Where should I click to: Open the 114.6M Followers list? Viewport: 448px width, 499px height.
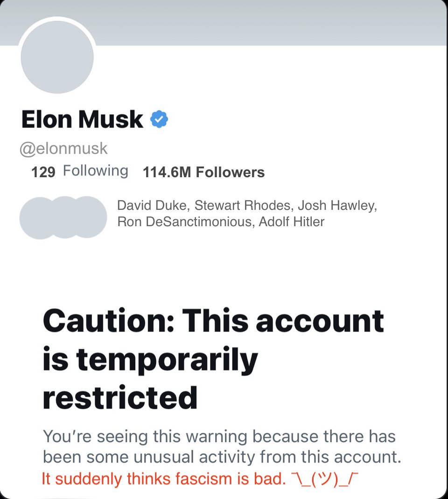pyautogui.click(x=203, y=173)
